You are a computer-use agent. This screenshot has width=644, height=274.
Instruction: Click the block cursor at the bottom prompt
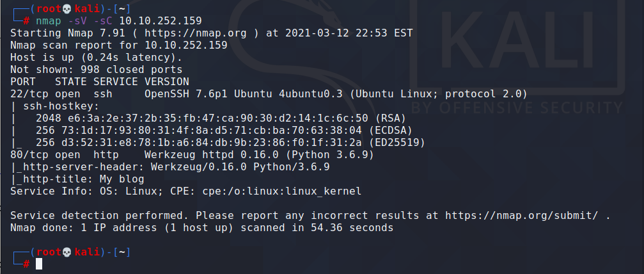(x=39, y=264)
